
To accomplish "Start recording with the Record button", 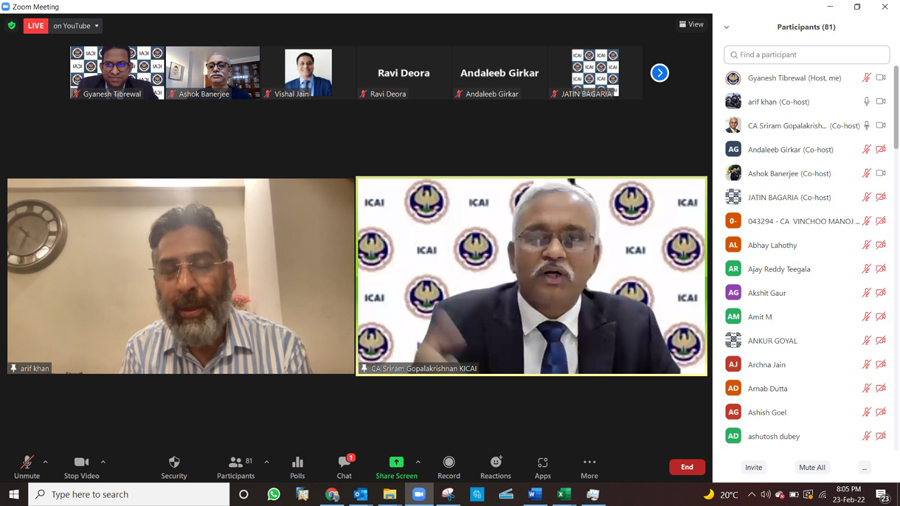I will pos(449,467).
